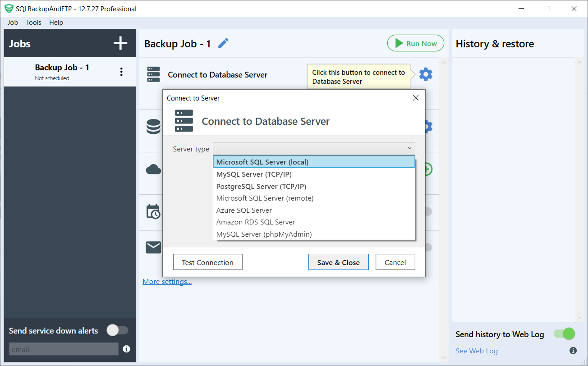Edit the Backup Job - 1 name with the pencil icon

tap(223, 43)
